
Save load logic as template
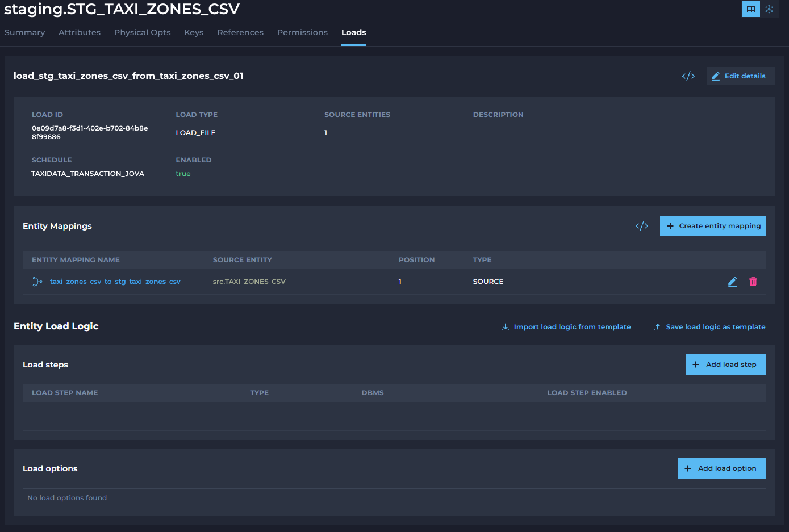[709, 327]
